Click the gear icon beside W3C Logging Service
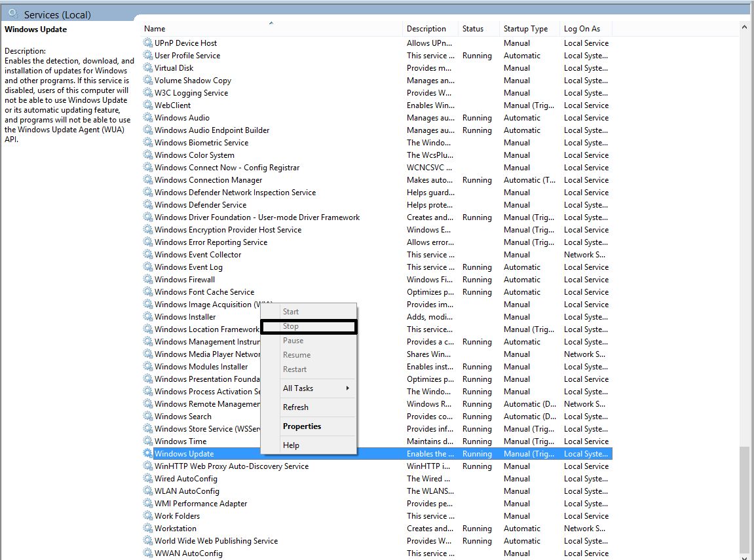This screenshot has width=754, height=560. [147, 93]
